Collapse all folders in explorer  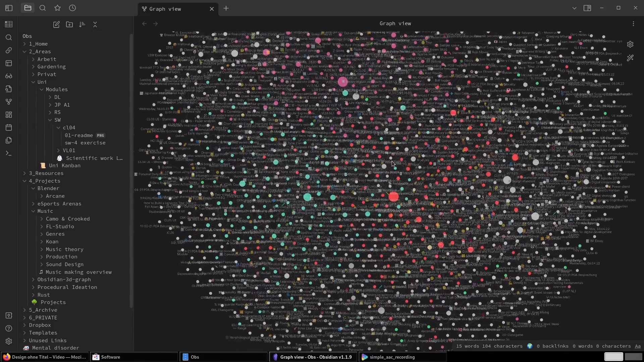[x=95, y=24]
